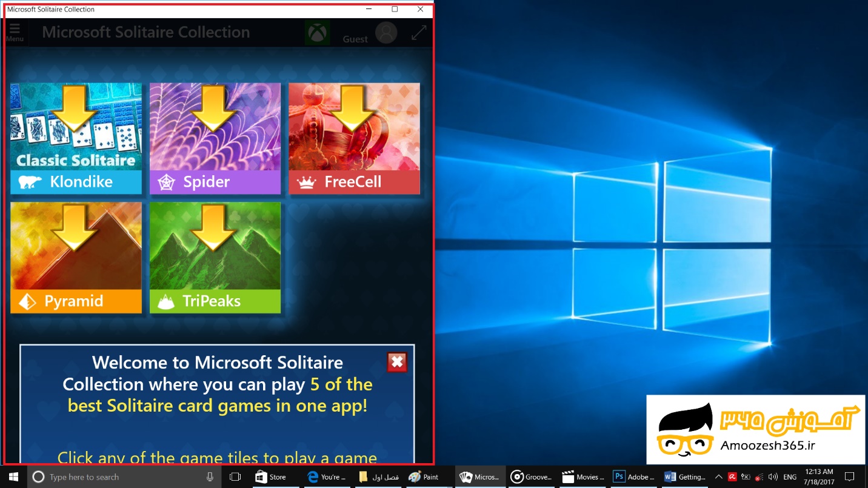Expand hidden system tray icons
Image resolution: width=868 pixels, height=488 pixels.
[719, 477]
